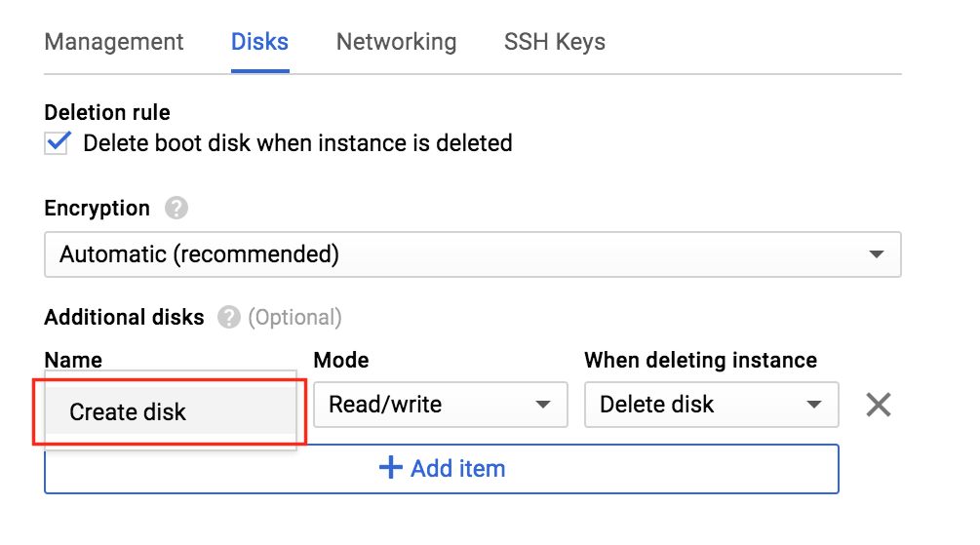Click the Automatic (recommended) text
The height and width of the screenshot is (545, 980).
[x=199, y=254]
